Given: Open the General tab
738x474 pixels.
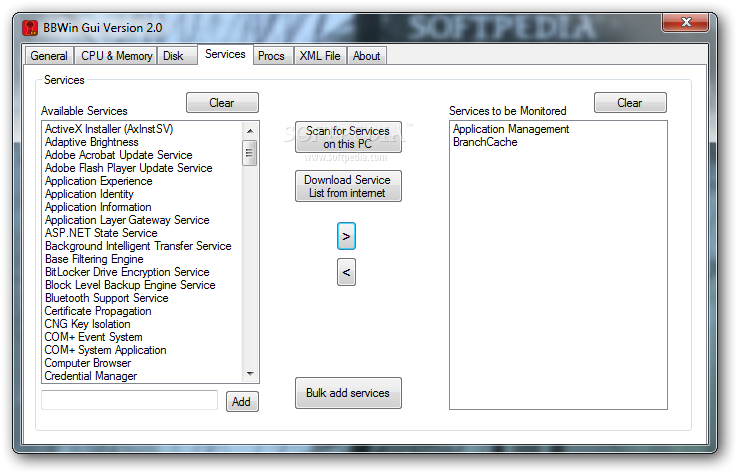Looking at the screenshot, I should point(48,56).
